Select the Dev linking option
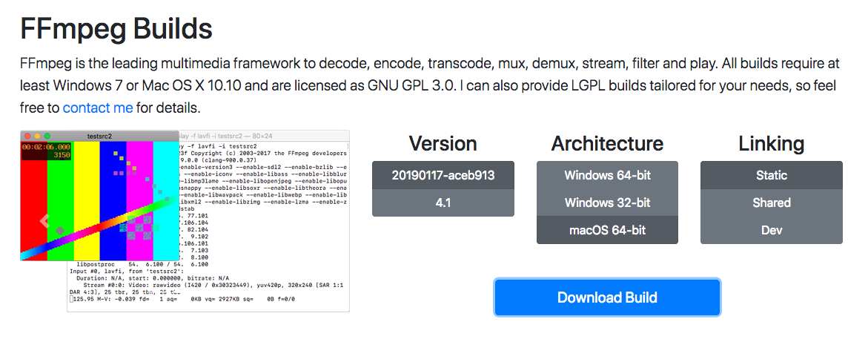Screen dimensions: 868x339 click(771, 230)
